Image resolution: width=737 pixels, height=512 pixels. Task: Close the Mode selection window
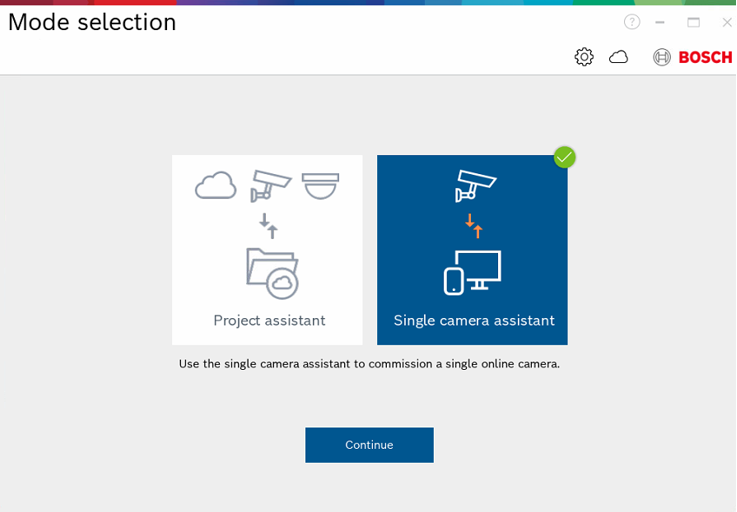pos(727,22)
